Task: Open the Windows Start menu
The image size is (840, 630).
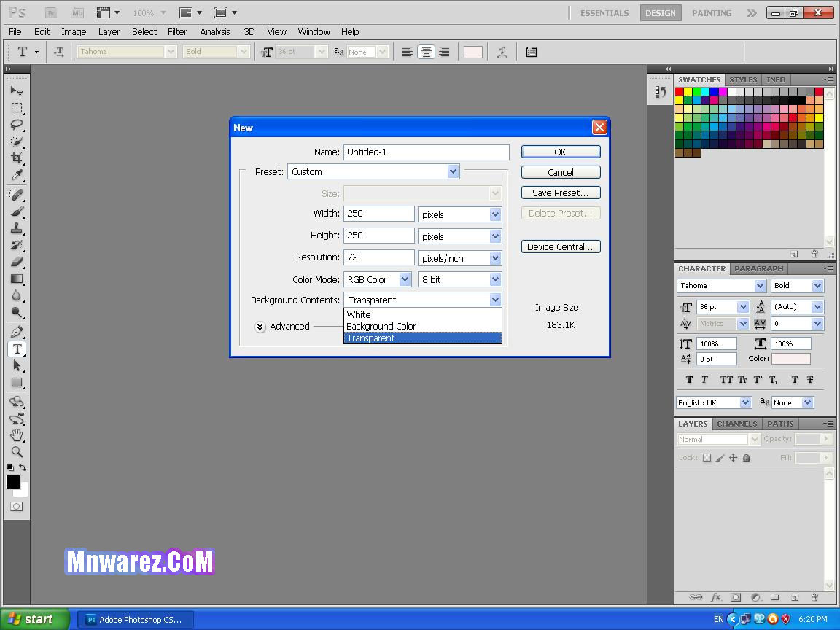Action: click(x=35, y=619)
